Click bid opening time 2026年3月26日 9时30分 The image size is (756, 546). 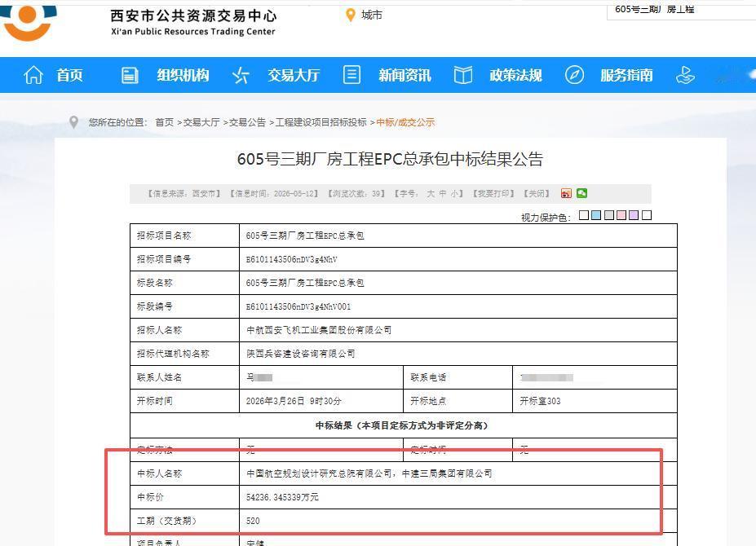pos(294,401)
